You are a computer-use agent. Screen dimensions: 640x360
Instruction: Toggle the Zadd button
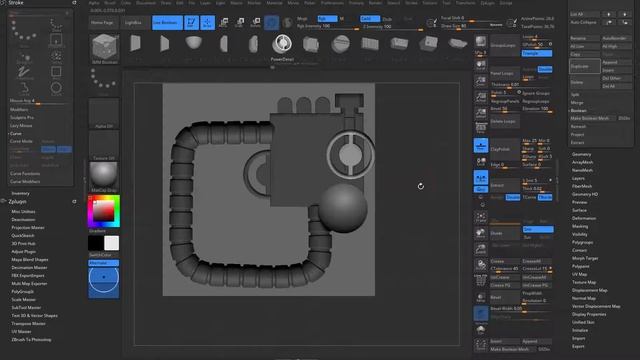tap(370, 19)
